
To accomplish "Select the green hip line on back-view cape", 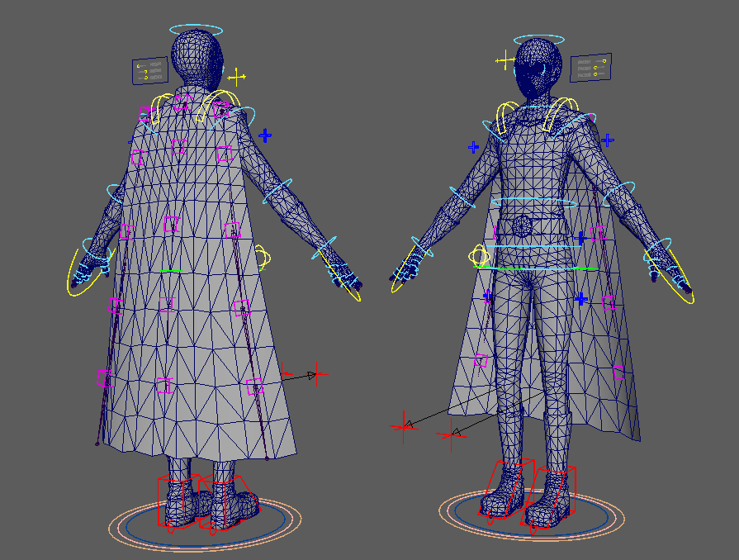I will point(172,271).
